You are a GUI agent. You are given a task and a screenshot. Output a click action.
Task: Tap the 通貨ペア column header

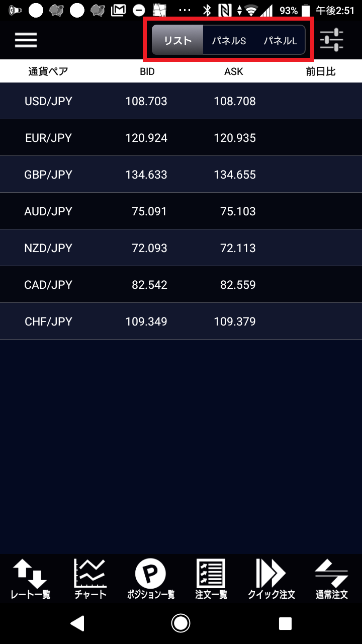coord(48,71)
